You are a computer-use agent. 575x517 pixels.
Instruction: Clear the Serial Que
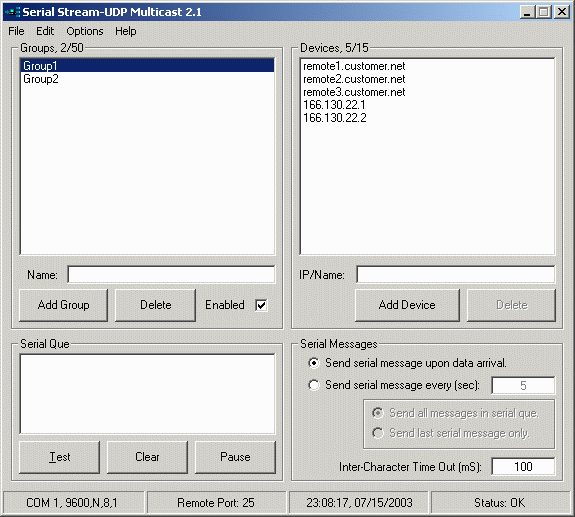tap(147, 457)
